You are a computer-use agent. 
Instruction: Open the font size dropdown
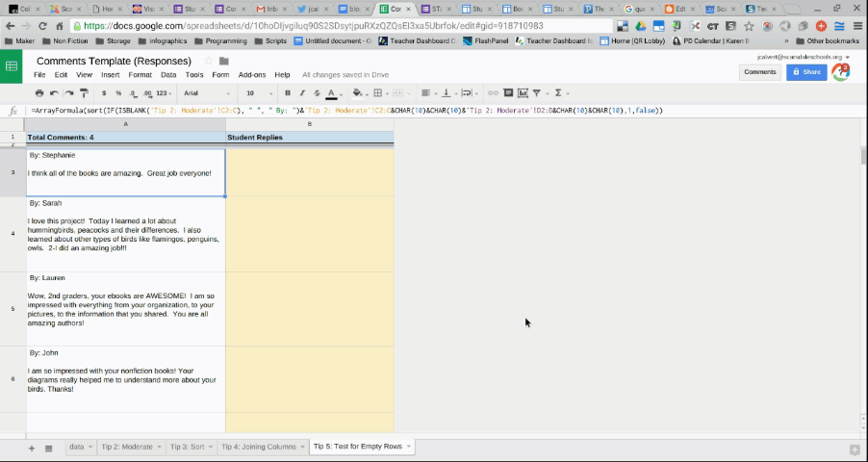258,93
